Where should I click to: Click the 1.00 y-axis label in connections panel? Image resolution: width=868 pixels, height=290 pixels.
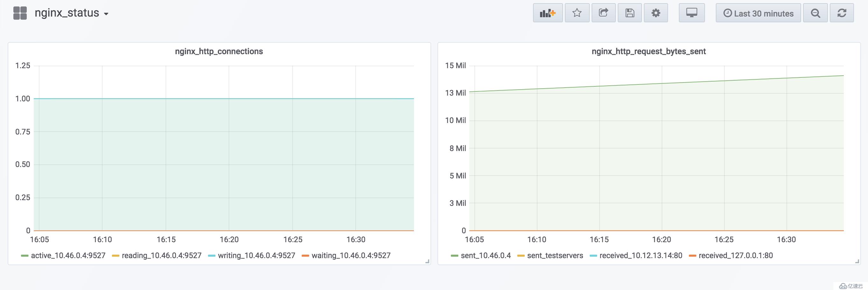tap(23, 99)
